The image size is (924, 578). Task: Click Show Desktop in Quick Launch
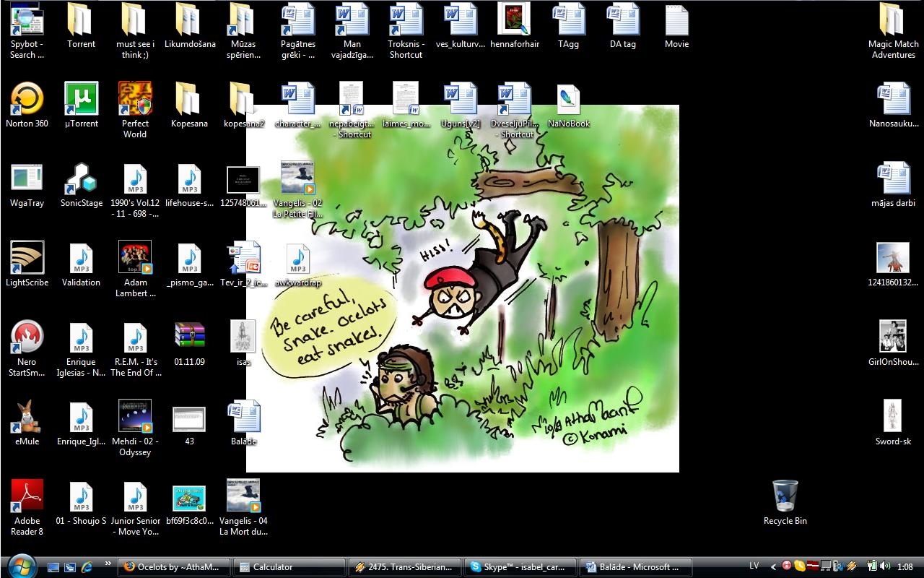[x=53, y=567]
